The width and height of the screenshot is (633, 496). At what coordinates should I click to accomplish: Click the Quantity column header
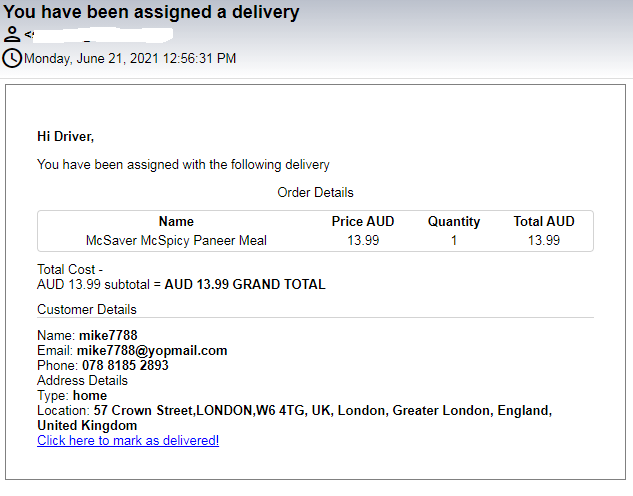[454, 222]
